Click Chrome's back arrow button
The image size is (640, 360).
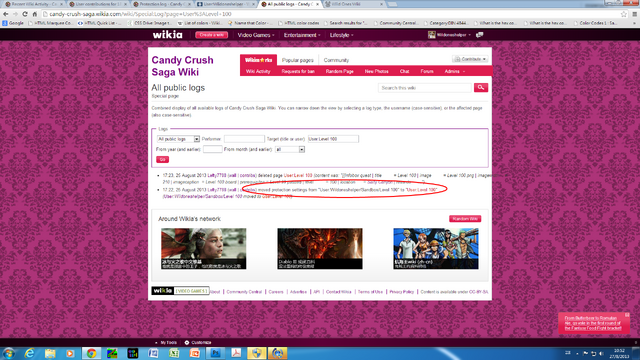click(x=6, y=14)
